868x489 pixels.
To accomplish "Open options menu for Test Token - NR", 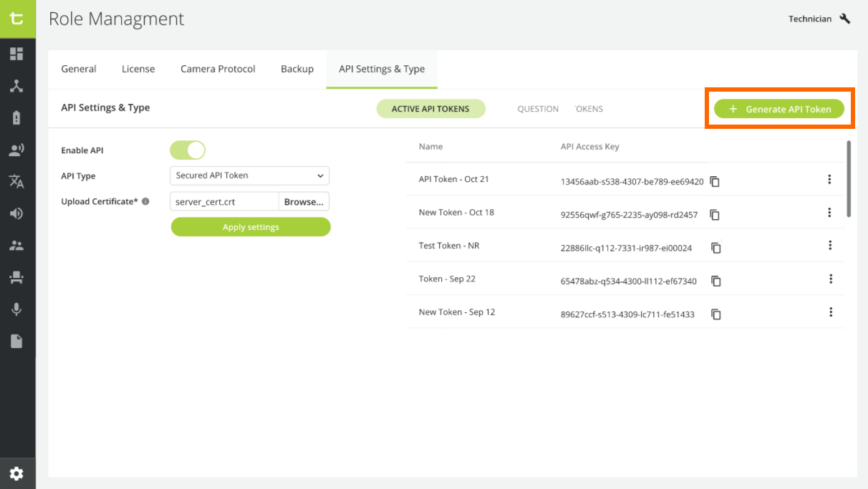I will point(830,245).
